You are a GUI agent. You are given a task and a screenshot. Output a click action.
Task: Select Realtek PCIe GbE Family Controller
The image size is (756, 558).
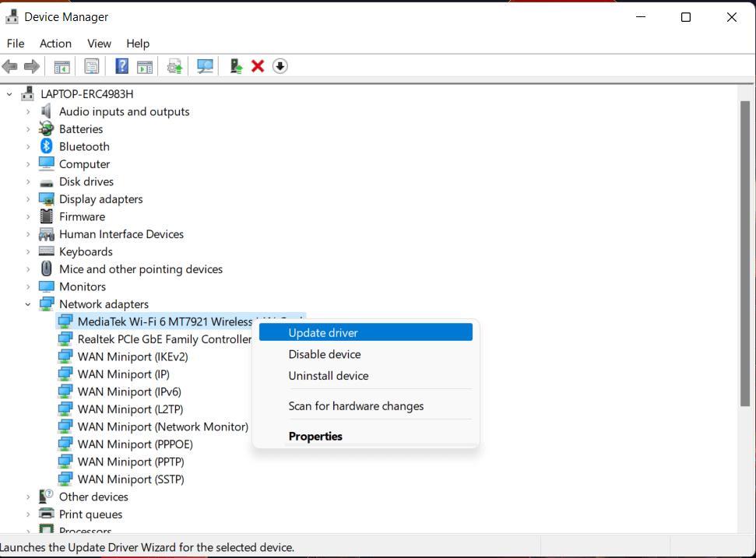(164, 339)
